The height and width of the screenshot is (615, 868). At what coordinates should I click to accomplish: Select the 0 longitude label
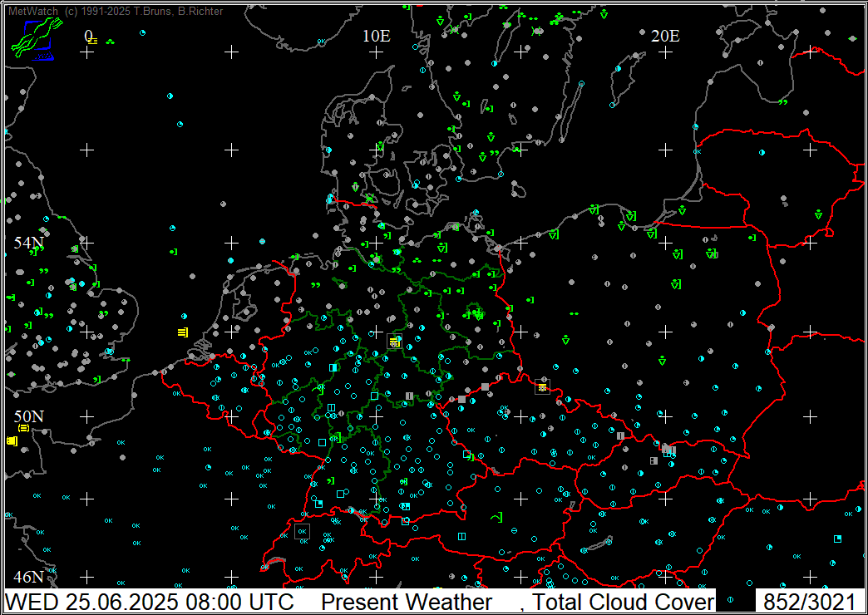click(88, 36)
